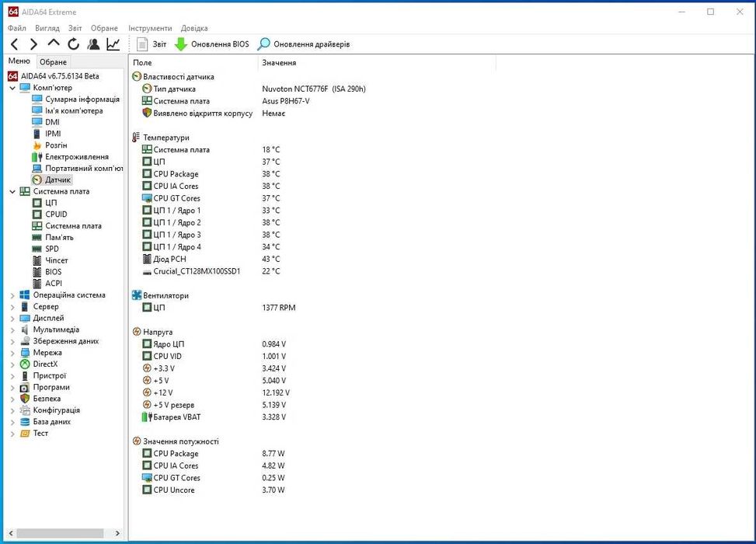Click the Back navigation arrow
756x544 pixels.
click(x=15, y=44)
